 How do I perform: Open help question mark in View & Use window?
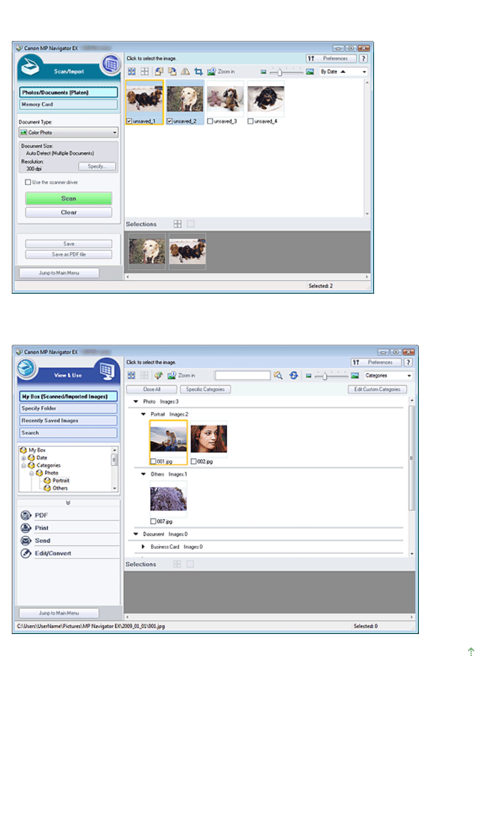coord(408,362)
